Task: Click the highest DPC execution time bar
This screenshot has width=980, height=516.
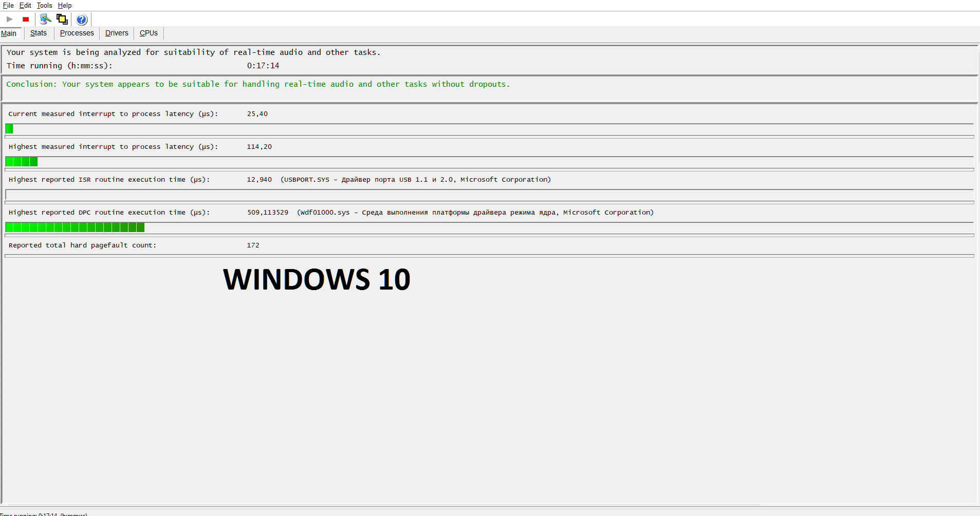Action: (75, 227)
